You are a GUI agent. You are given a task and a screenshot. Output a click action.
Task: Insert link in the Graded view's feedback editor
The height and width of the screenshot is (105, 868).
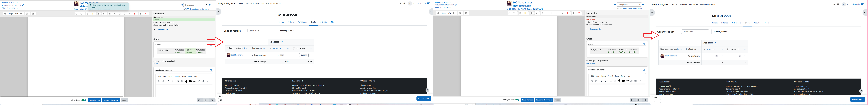click(x=198, y=81)
